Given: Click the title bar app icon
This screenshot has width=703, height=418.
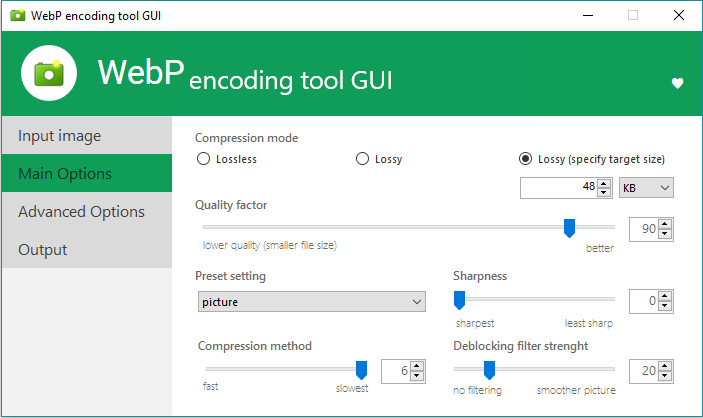Looking at the screenshot, I should coord(16,15).
